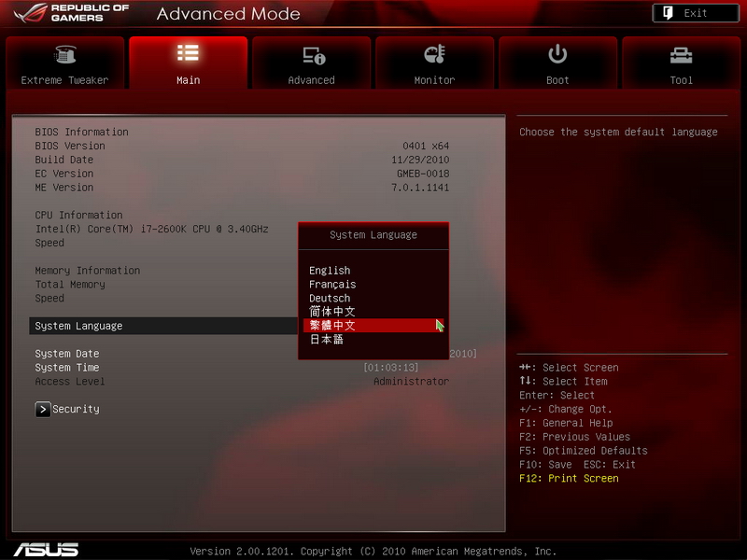The width and height of the screenshot is (747, 560).
Task: Click F12: Print Screen hint
Action: [569, 478]
